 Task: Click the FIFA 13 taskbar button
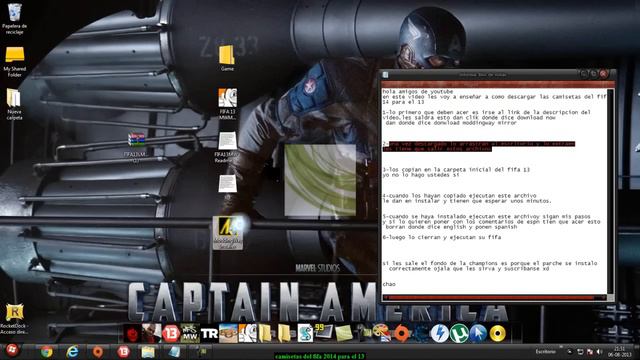pos(123,351)
